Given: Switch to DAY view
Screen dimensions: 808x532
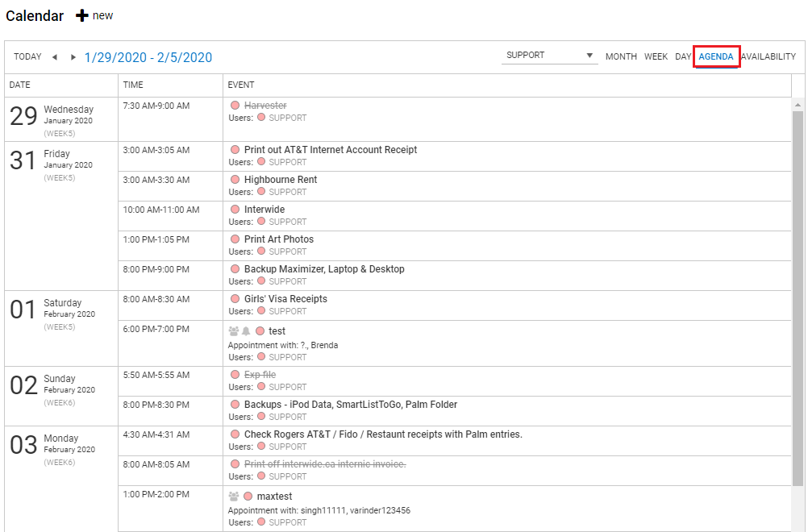Looking at the screenshot, I should coord(683,56).
